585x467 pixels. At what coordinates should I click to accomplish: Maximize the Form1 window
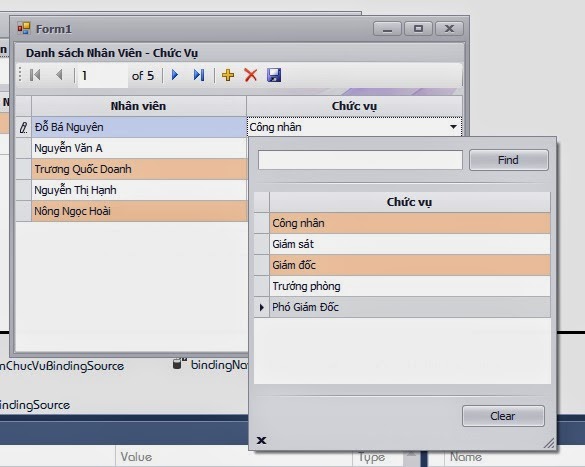click(x=418, y=29)
